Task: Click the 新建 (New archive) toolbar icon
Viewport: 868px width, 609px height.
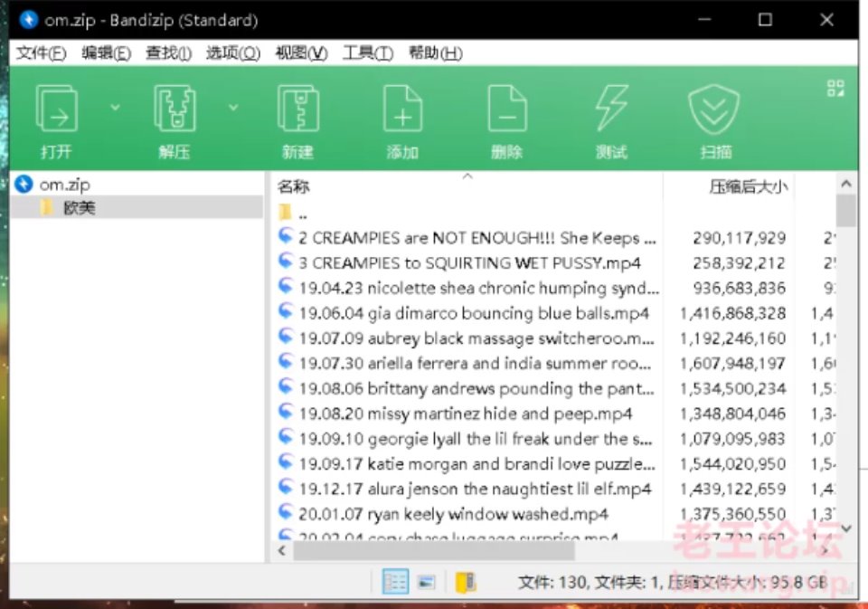Action: point(297,109)
